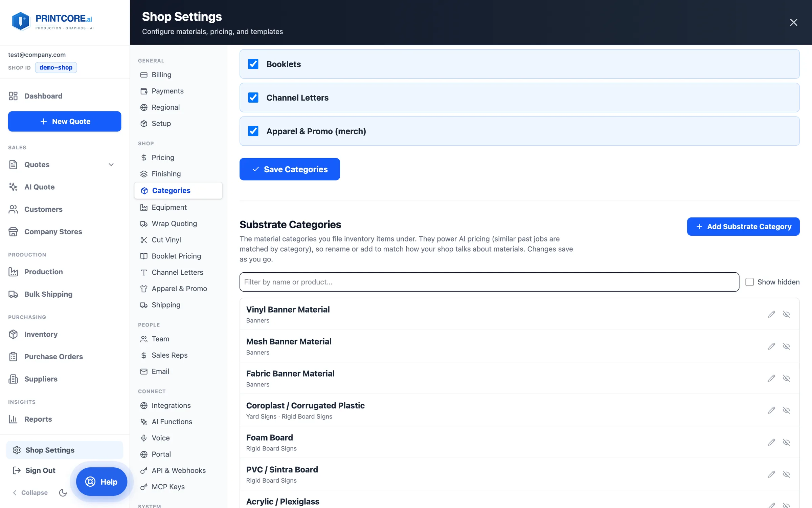Screen dimensions: 812x508
Task: Open AI Quote in the sidebar
Action: pos(65,187)
